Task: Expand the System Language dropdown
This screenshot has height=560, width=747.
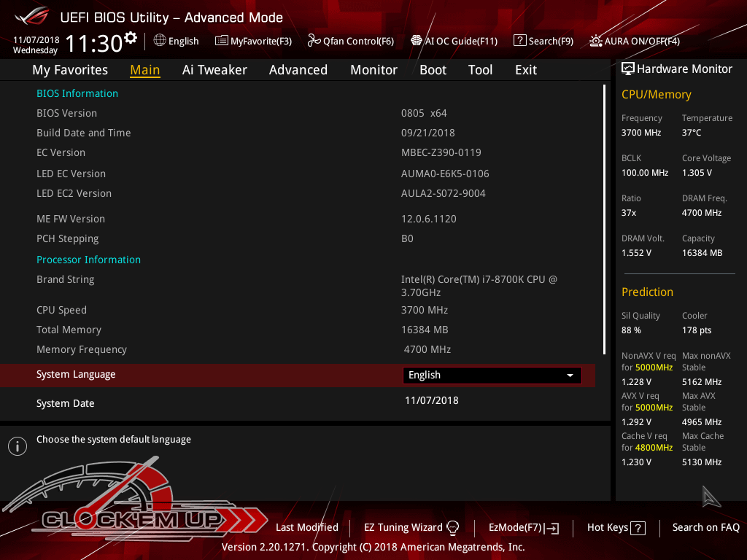Action: click(492, 375)
